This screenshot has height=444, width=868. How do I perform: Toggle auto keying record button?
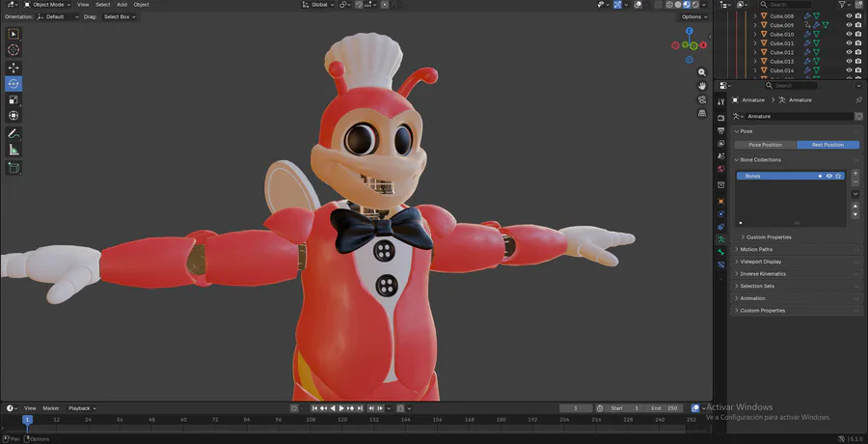coord(294,408)
